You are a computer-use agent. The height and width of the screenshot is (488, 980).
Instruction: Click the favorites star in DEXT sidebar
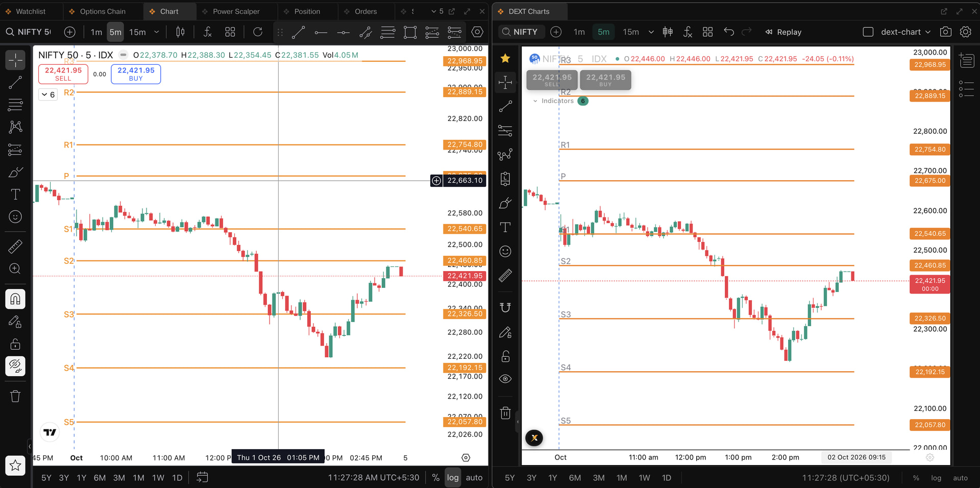click(505, 58)
